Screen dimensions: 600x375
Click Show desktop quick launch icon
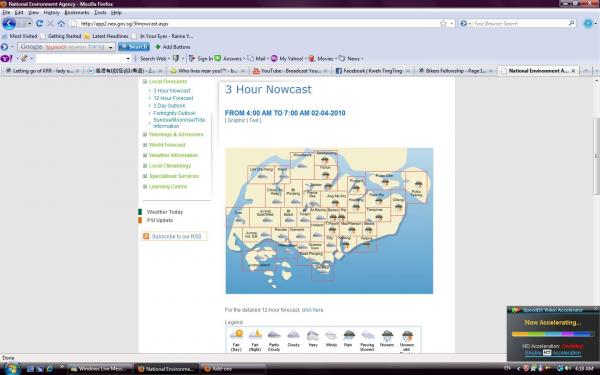tap(30, 369)
